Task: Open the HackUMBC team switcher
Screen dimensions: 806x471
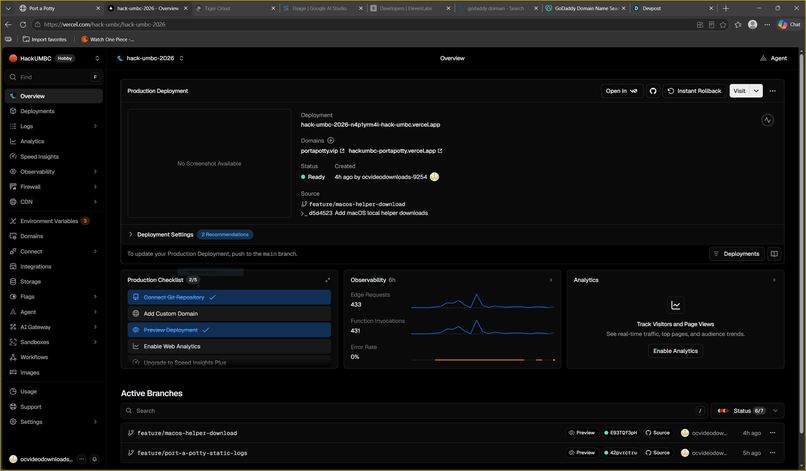Action: [x=97, y=59]
